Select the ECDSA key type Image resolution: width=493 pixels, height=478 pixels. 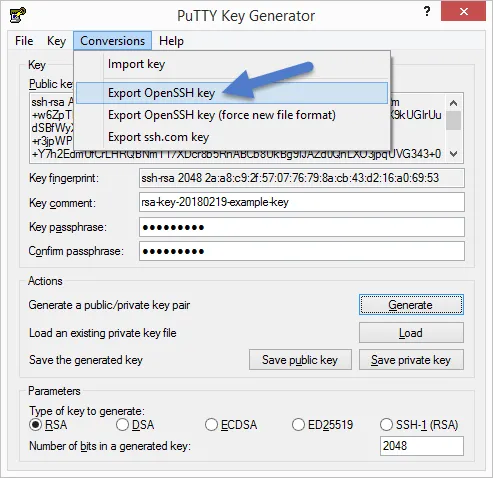point(231,425)
